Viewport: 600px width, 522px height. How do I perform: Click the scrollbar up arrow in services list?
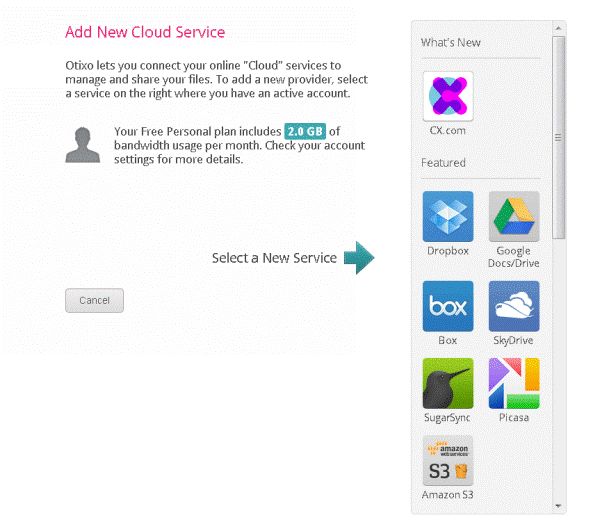click(558, 28)
